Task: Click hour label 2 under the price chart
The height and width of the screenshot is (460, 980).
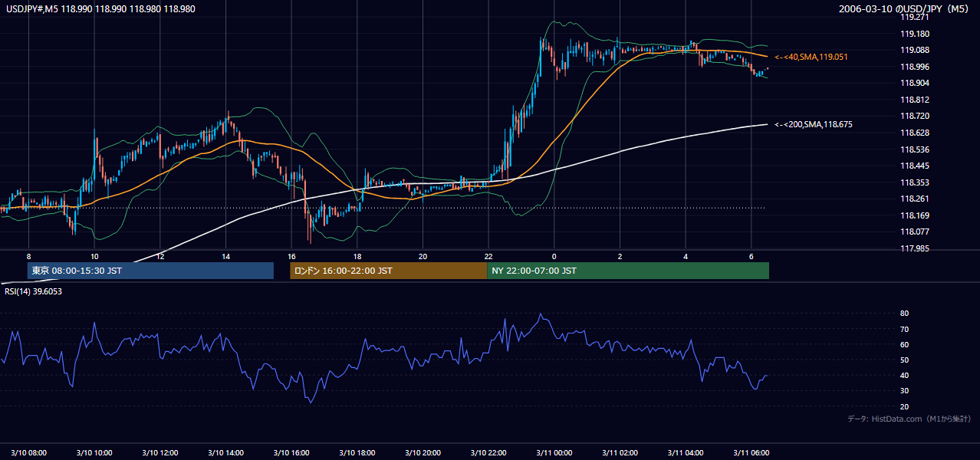Action: click(620, 256)
